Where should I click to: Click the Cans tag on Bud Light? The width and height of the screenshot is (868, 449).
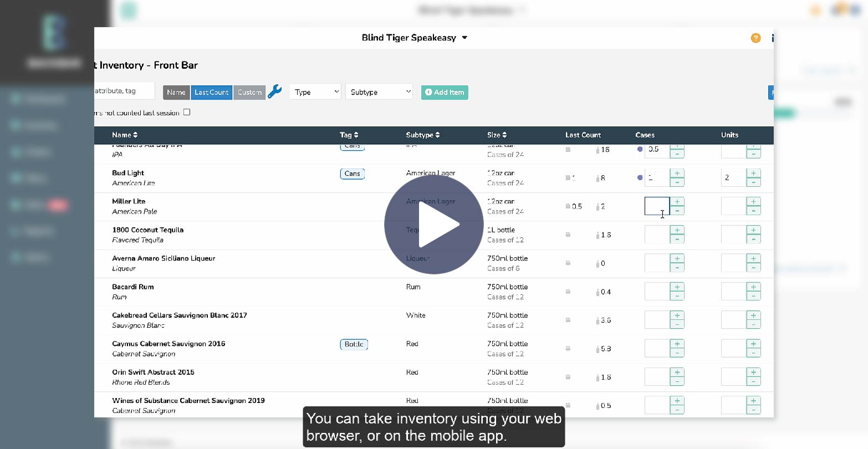click(x=352, y=174)
